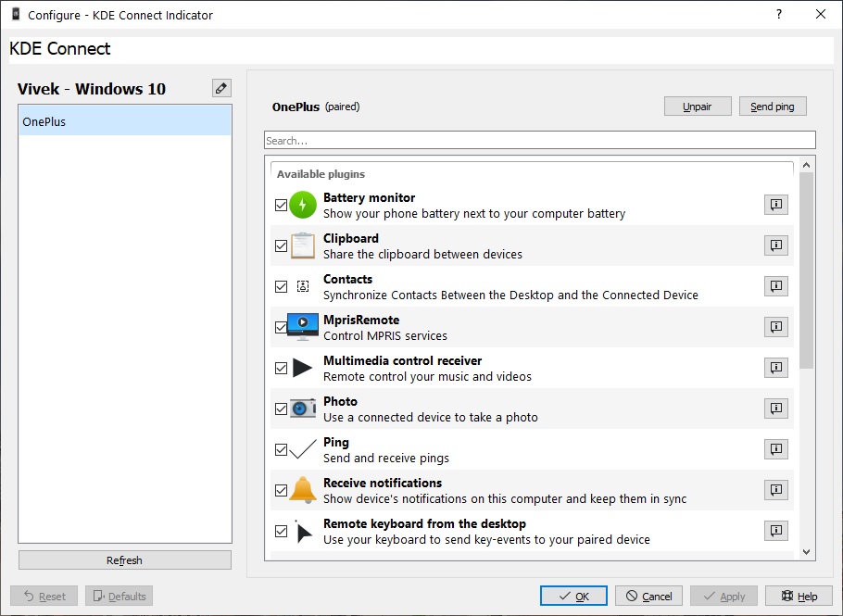The image size is (843, 616).
Task: Toggle the MprisRemote checkbox
Action: (281, 327)
